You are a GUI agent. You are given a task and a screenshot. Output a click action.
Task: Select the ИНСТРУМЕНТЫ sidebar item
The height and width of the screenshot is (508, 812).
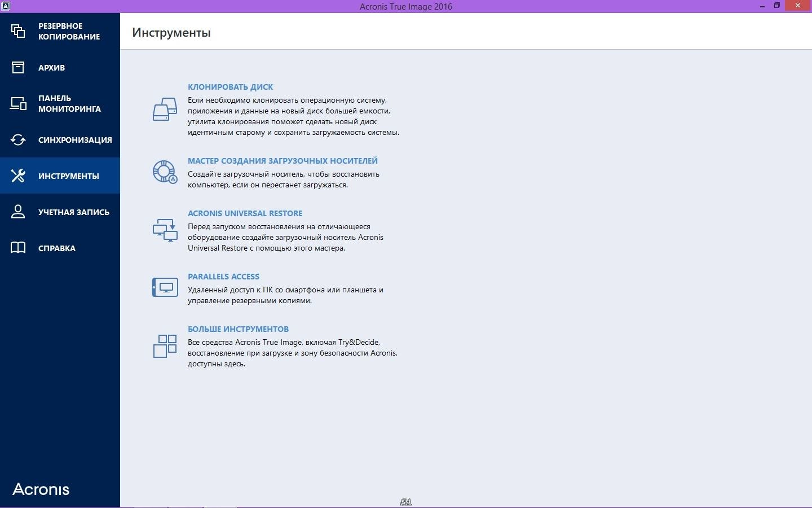click(x=60, y=176)
